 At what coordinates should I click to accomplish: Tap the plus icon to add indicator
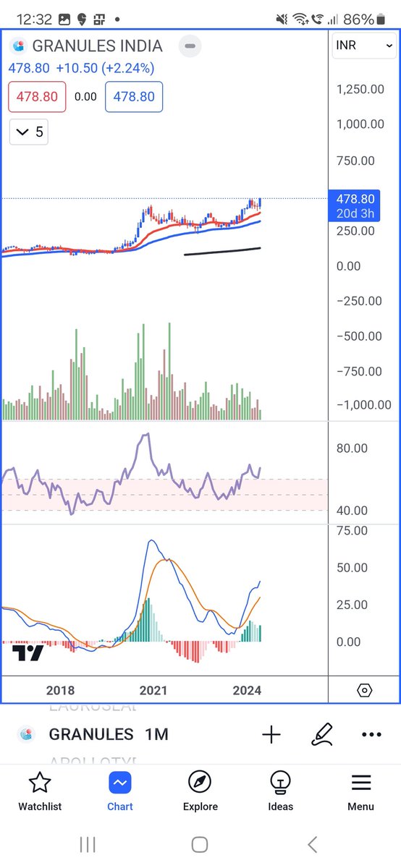tap(271, 735)
